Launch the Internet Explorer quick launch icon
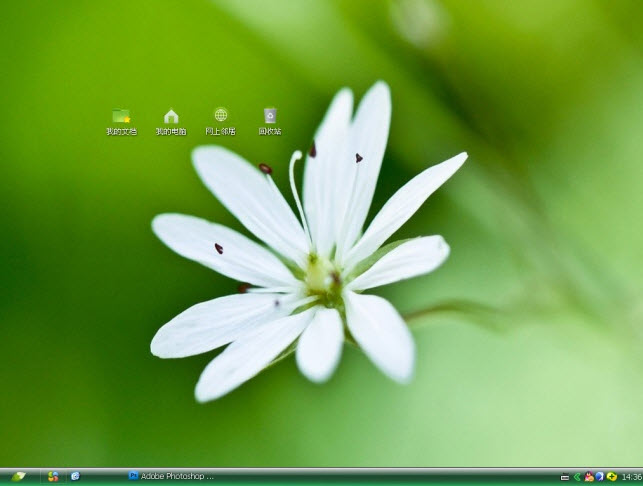 pos(75,476)
